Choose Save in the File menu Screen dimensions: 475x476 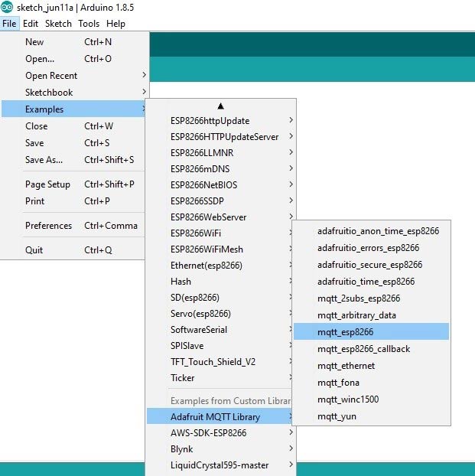[73, 142]
